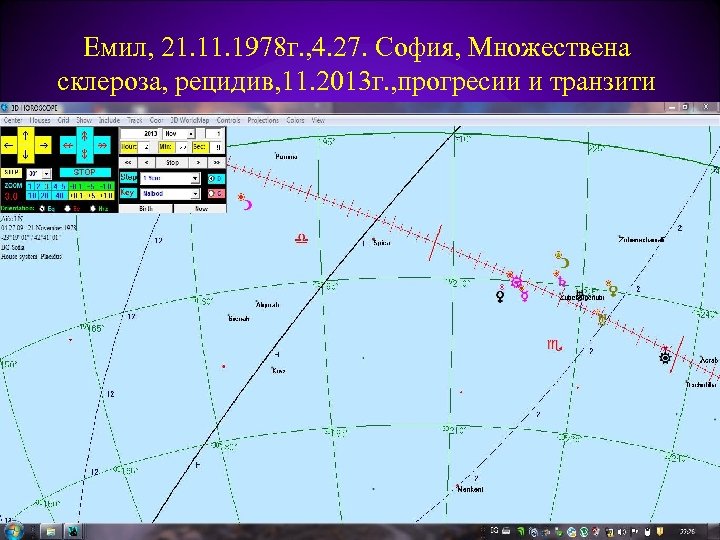Open the Step dropdown showing 1 Year

coord(195,178)
